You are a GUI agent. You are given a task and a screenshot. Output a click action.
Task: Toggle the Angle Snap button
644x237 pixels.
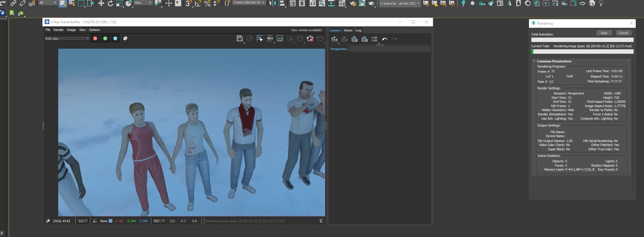[x=198, y=3]
